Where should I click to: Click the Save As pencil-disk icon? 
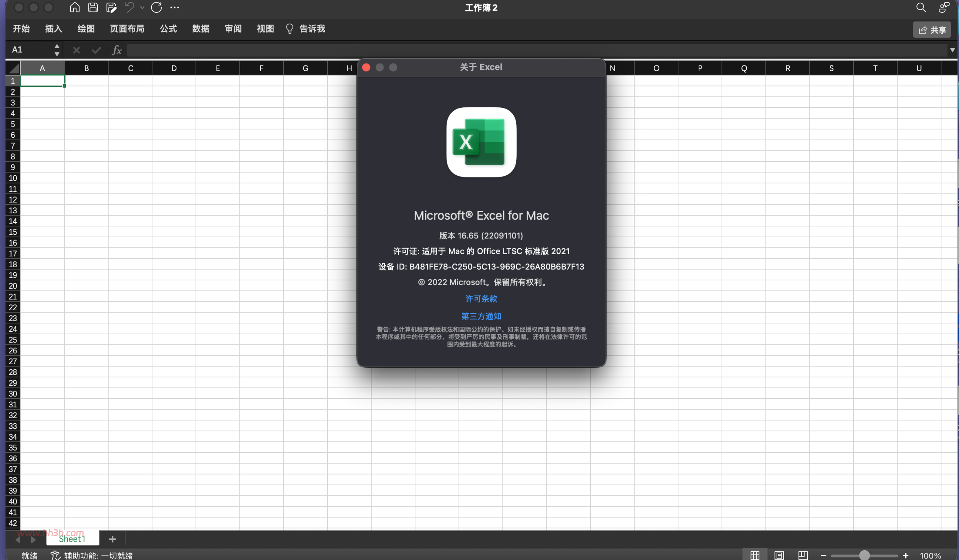click(111, 7)
